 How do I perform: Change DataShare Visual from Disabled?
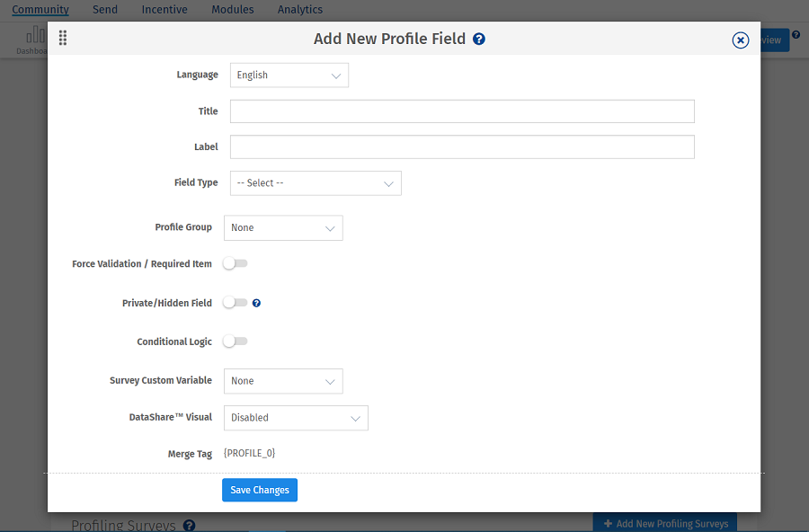(295, 417)
